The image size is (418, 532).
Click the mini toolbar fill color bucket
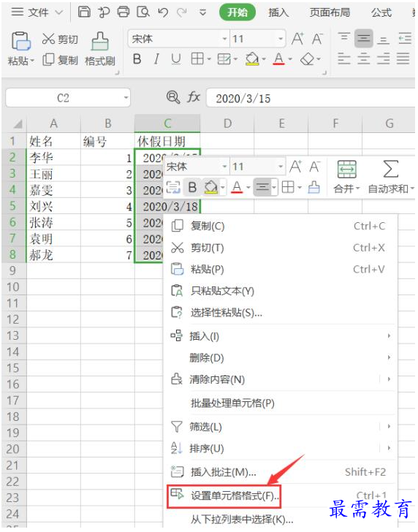pos(211,187)
